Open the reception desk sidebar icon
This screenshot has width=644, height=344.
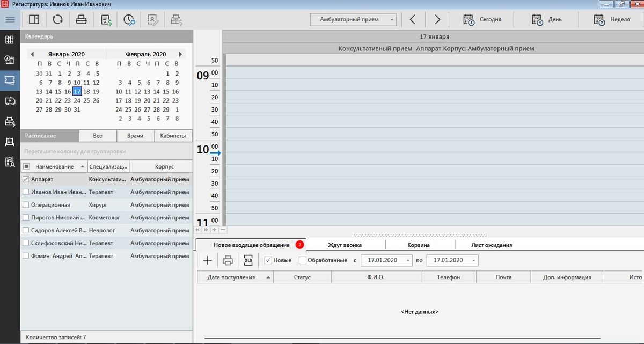(x=9, y=142)
